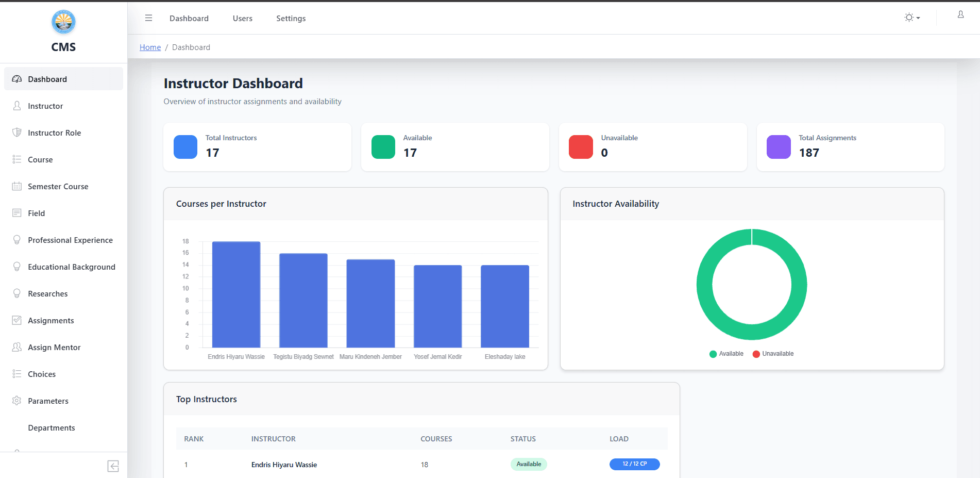
Task: Click the Total Assignments purple swatch
Action: 779,147
